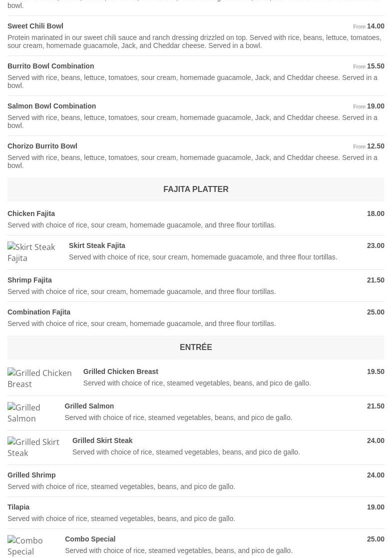The image size is (392, 558).
Task: Click the Skirt Steak Fajita title
Action: coord(97,245)
